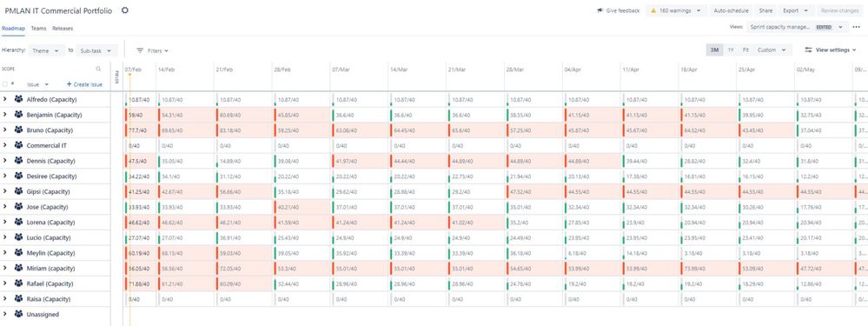Click the Miriam (capacity) row label
Screen dimensions: 868x326
(50, 268)
